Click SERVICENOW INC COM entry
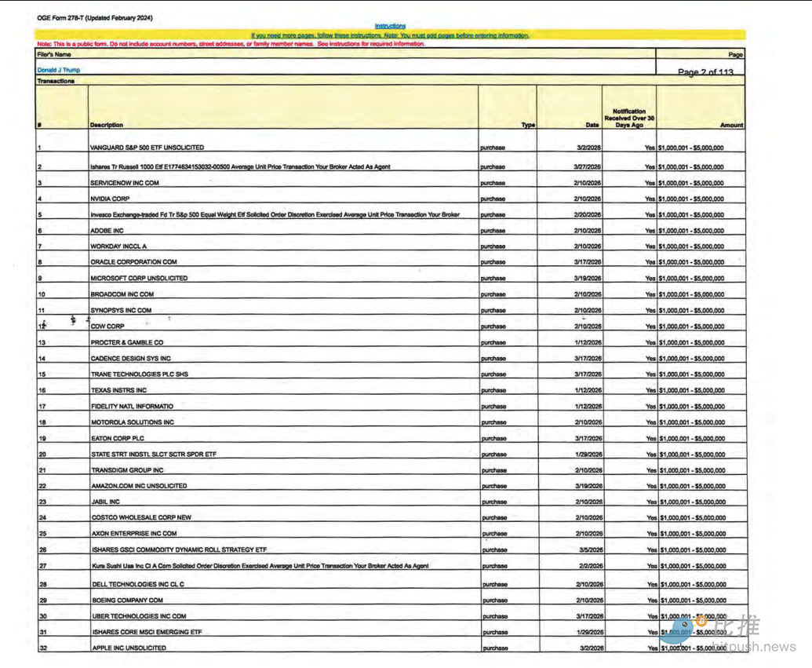 point(125,183)
